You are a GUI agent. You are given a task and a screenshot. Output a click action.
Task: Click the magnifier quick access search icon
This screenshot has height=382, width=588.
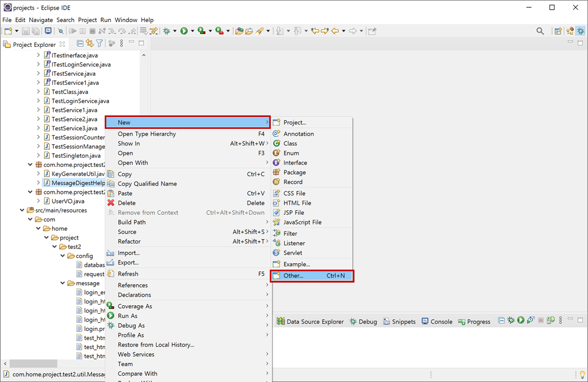(x=540, y=31)
